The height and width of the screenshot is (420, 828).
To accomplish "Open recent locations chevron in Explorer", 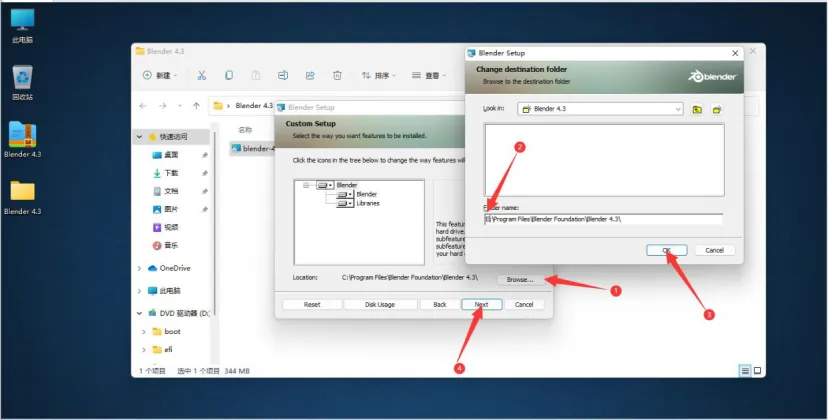I will point(180,106).
